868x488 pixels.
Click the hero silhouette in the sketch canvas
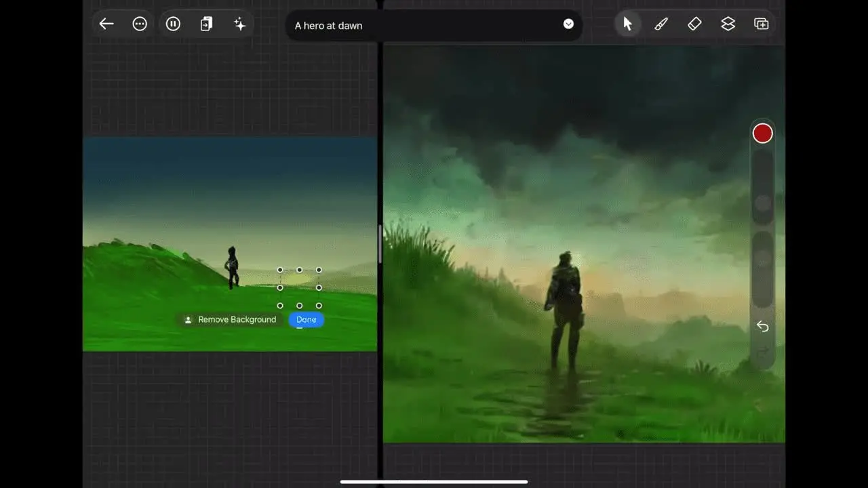232,268
